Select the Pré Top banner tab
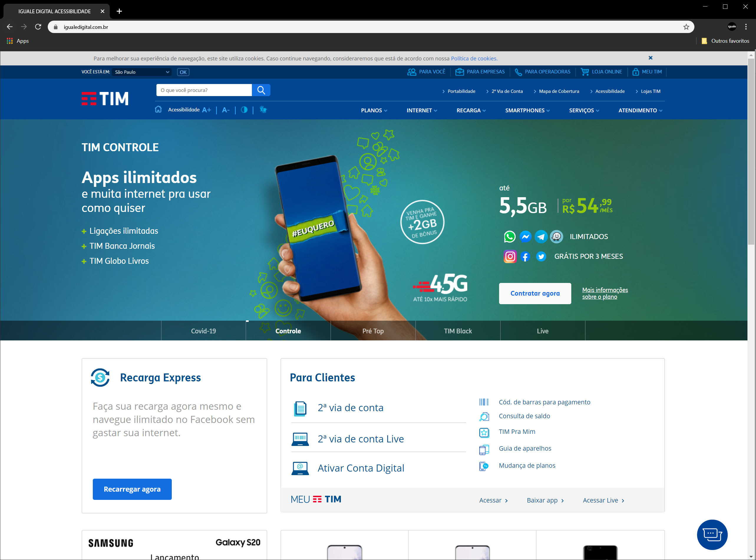 click(373, 331)
